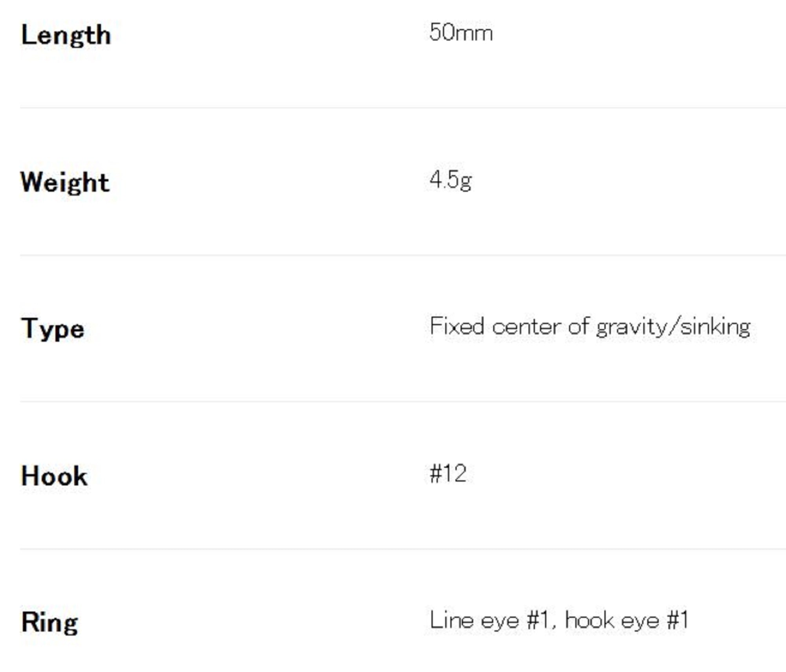Click the 4.5g weight value

click(x=450, y=180)
